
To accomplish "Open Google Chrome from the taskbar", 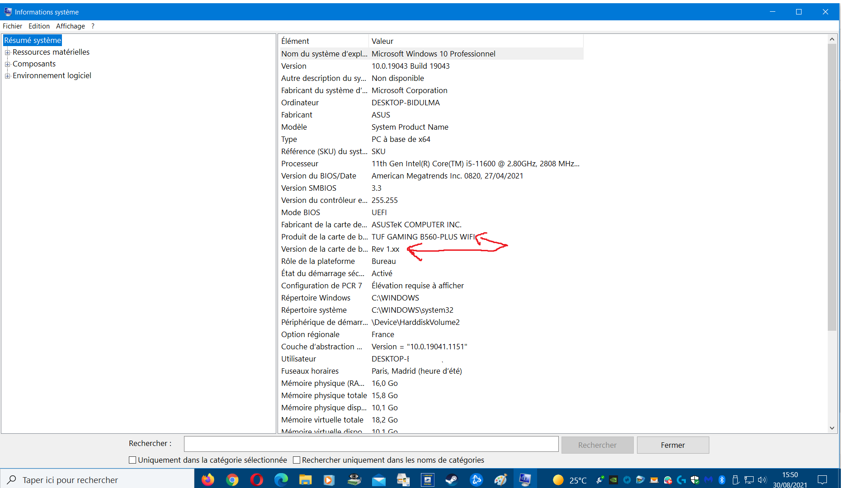I will tap(232, 480).
